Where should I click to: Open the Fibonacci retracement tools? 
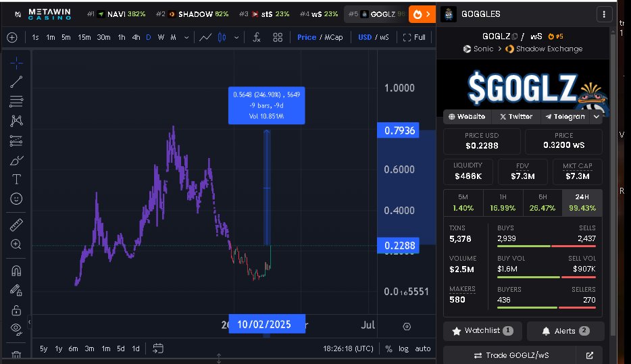[x=16, y=101]
